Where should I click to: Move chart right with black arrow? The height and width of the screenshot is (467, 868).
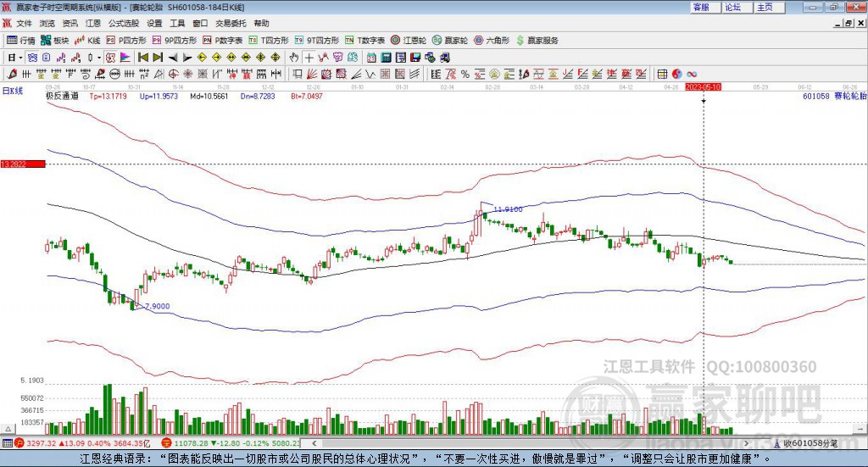pos(187,58)
